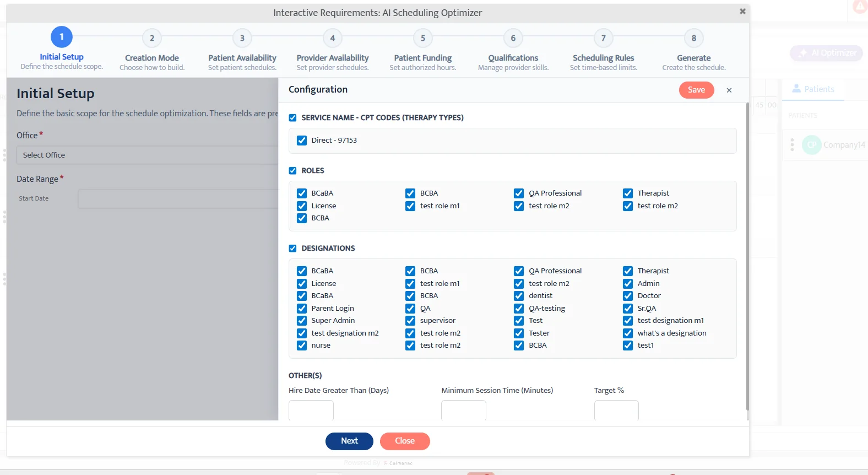Click the Next button
The width and height of the screenshot is (868, 475).
coord(349,441)
